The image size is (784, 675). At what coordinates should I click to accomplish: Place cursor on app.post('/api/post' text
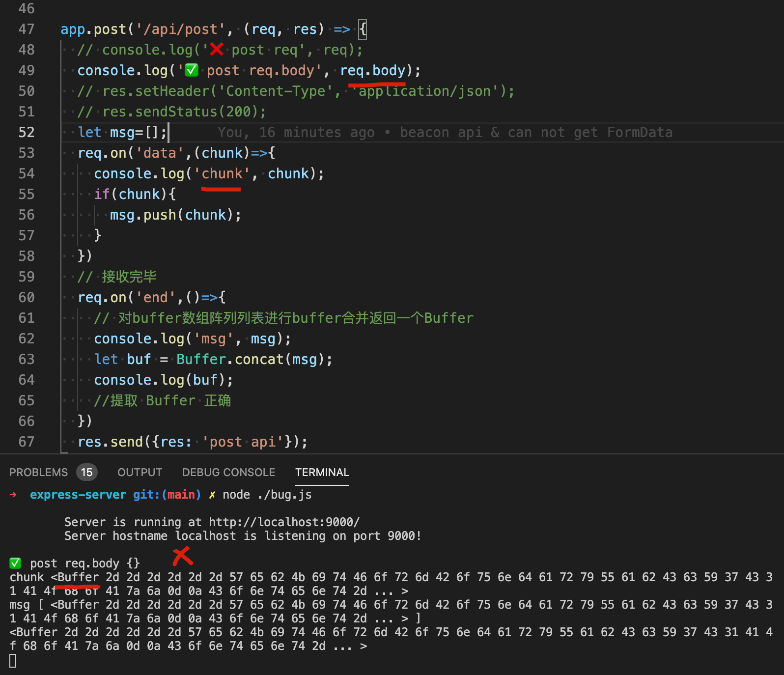(x=143, y=29)
